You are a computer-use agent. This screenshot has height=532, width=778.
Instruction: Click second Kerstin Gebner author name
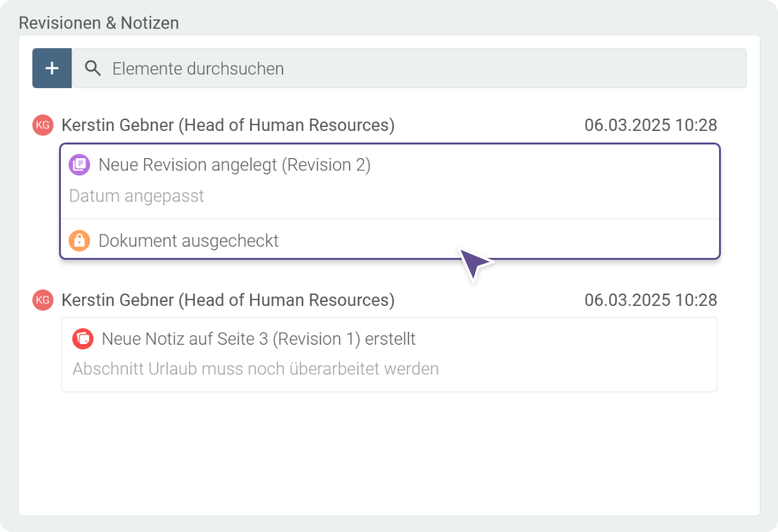228,300
